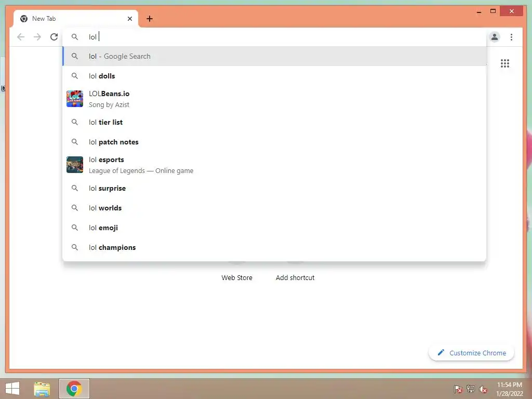Reload the current page
Image resolution: width=532 pixels, height=399 pixels.
tap(54, 37)
